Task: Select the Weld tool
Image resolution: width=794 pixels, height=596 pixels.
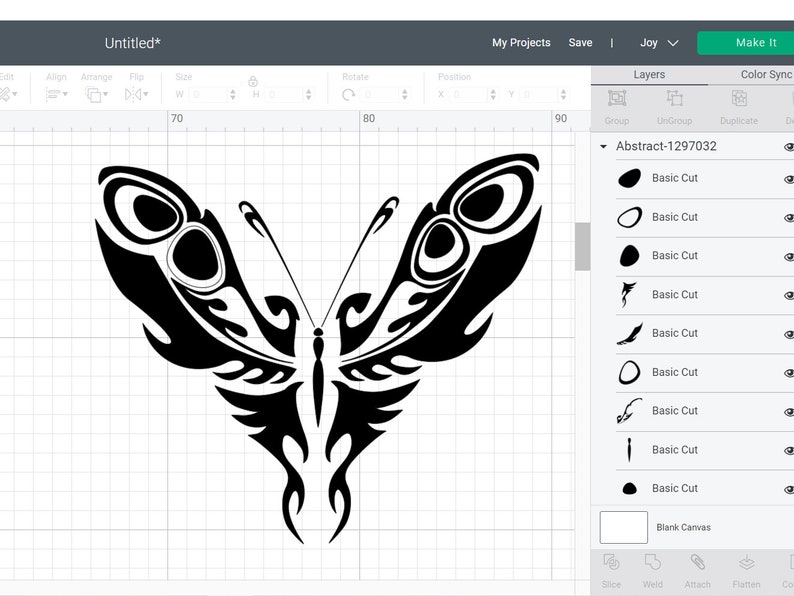Action: tap(653, 563)
